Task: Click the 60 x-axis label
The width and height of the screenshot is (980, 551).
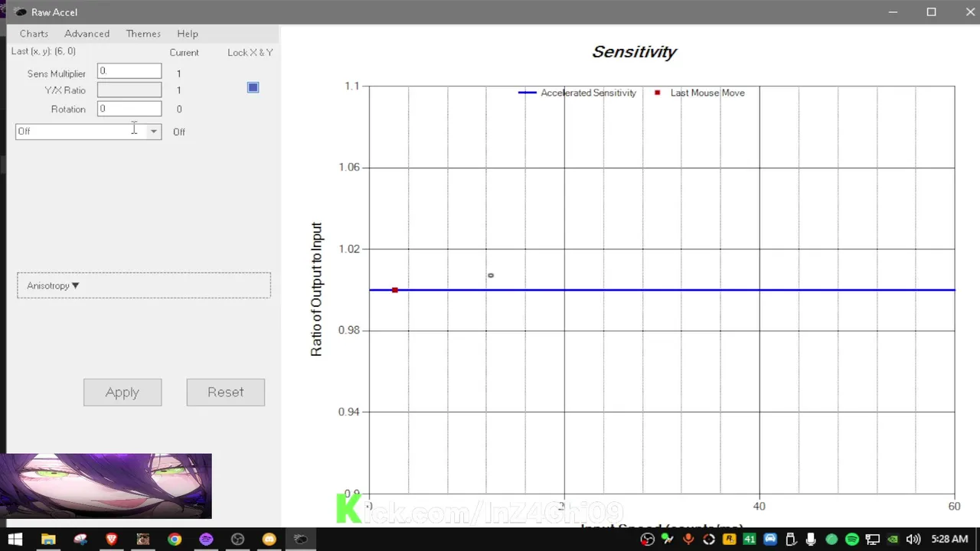Action: (954, 506)
